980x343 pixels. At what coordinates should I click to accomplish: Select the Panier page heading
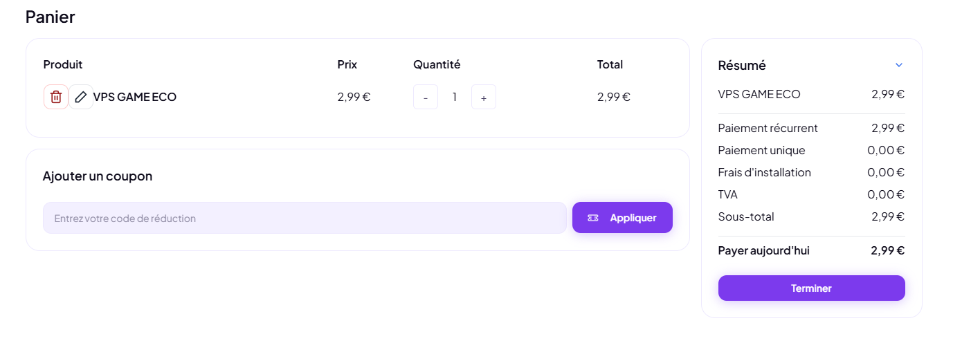click(50, 17)
